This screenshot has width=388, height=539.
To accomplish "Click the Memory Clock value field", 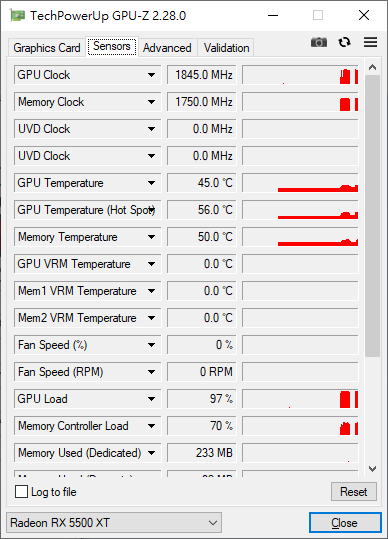I will coord(201,102).
